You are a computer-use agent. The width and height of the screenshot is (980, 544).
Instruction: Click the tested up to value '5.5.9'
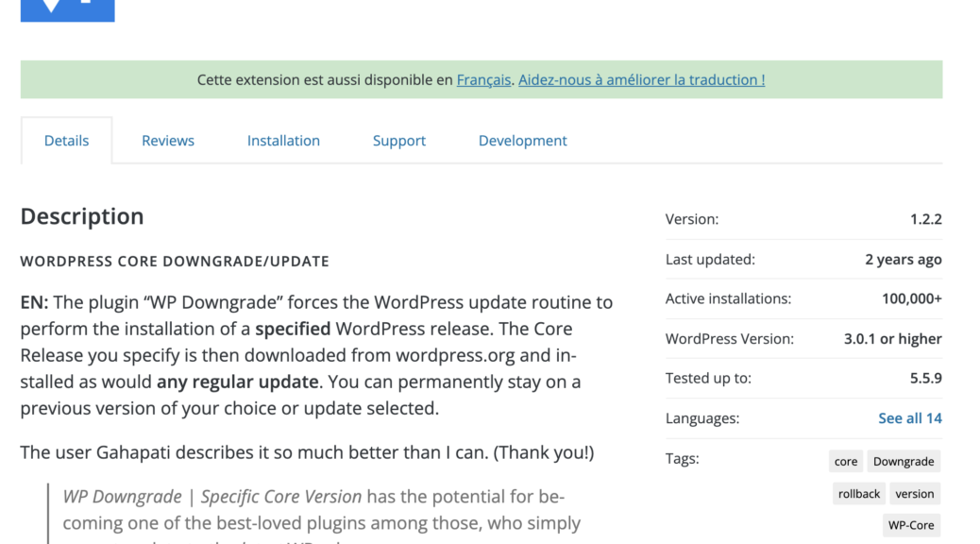925,379
